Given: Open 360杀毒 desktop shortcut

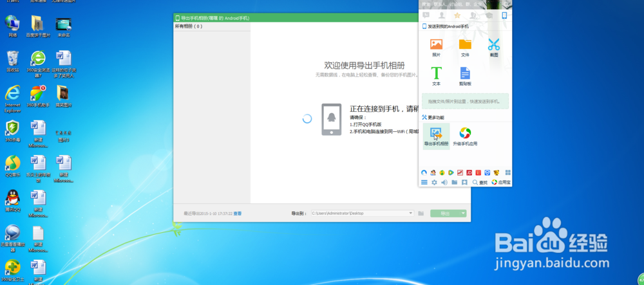Looking at the screenshot, I should pyautogui.click(x=13, y=131).
